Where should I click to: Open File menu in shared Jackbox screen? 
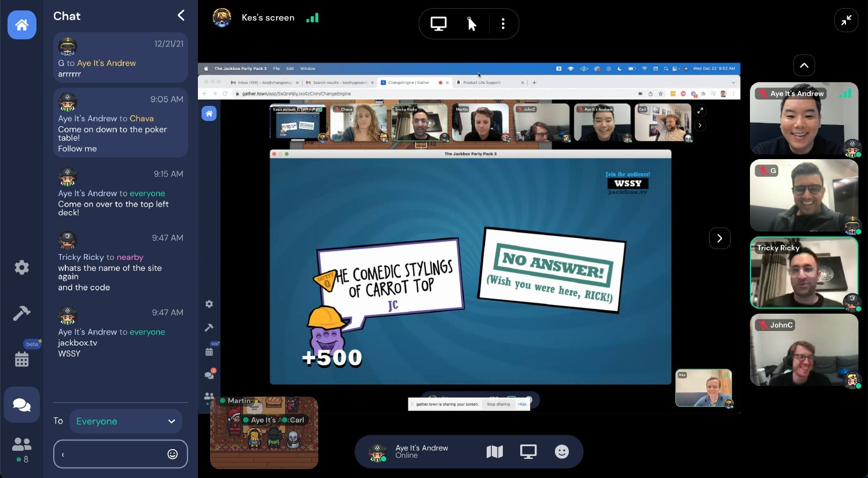[x=277, y=68]
